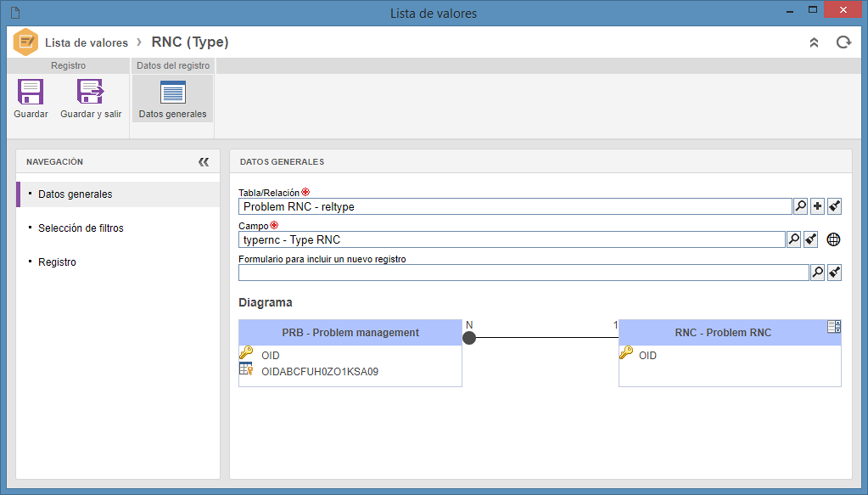This screenshot has height=495, width=868.
Task: Click the Lista de valores breadcrumb link
Action: pos(87,42)
